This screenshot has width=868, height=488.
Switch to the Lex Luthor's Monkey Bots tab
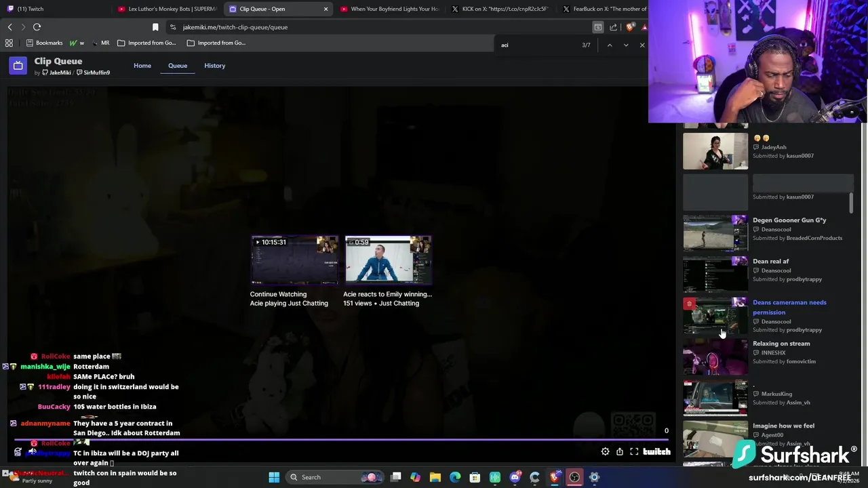(x=167, y=9)
